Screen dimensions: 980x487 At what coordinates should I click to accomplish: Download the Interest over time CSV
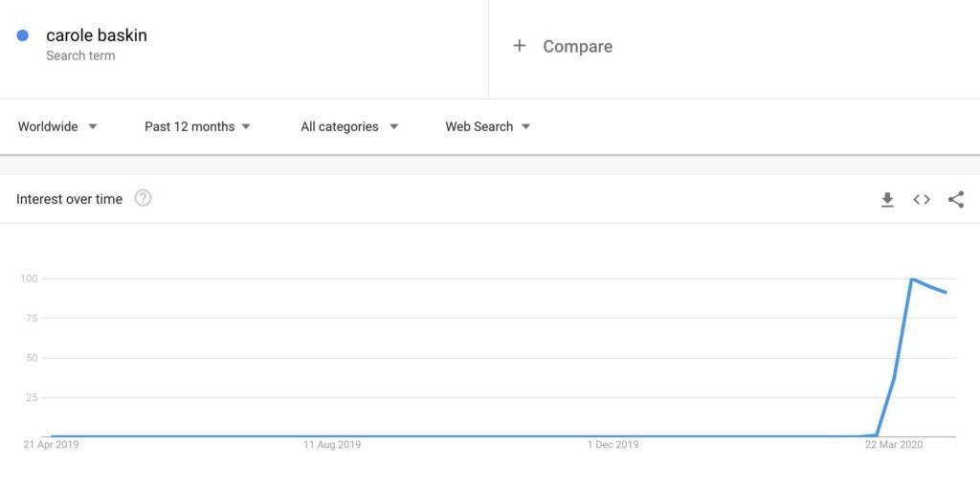[x=887, y=199]
